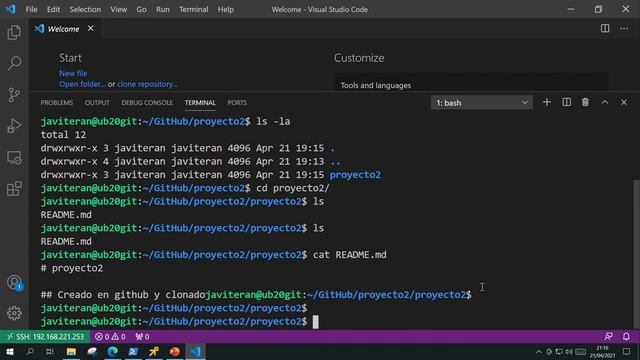Open Windows Start menu
Image resolution: width=640 pixels, height=360 pixels.
pyautogui.click(x=10, y=351)
